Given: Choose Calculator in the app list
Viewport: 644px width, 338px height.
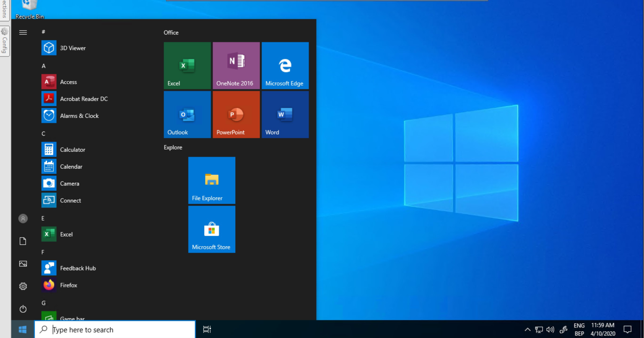Looking at the screenshot, I should tap(73, 150).
